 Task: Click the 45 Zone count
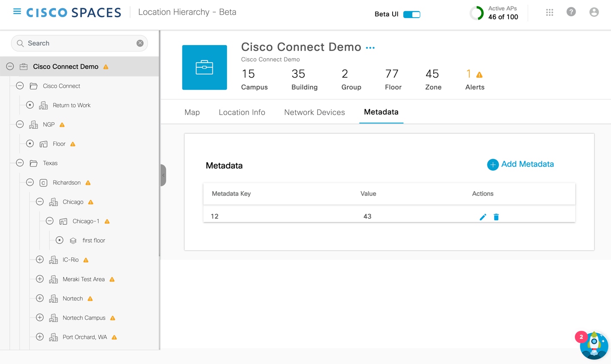pyautogui.click(x=433, y=79)
